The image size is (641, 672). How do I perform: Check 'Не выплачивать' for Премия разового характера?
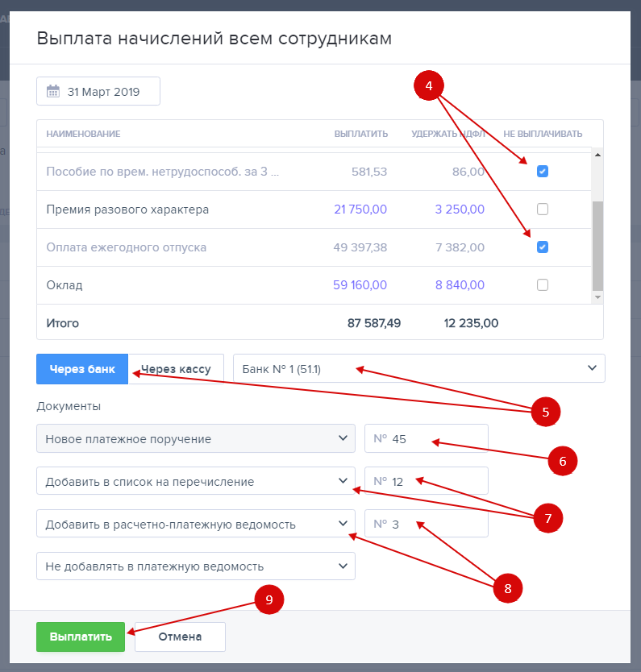[543, 209]
